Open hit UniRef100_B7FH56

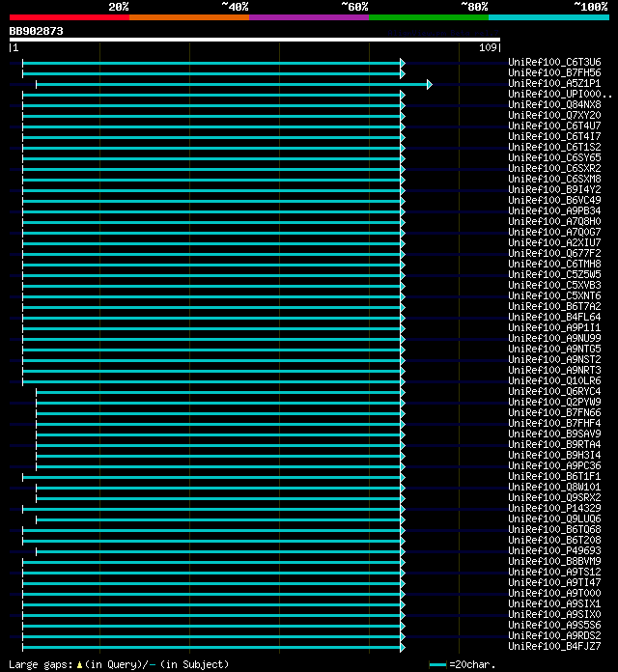pyautogui.click(x=554, y=72)
